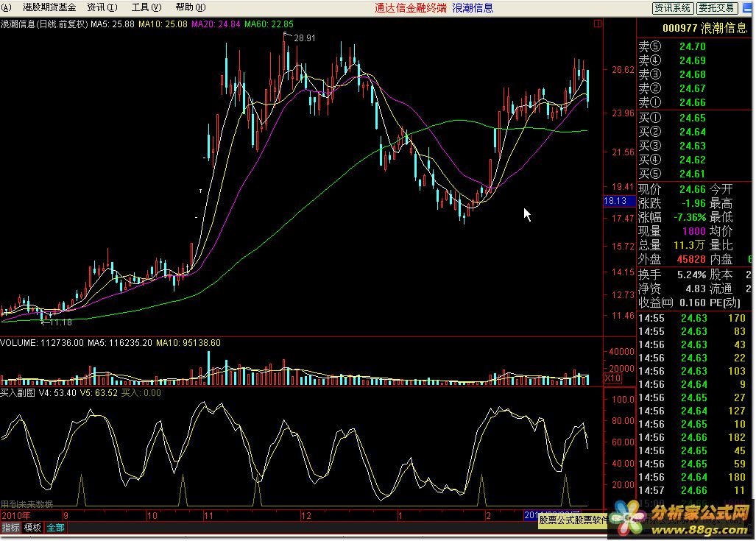Click the V4: 53.40 indicator value
Viewport: 756px width, 541px height.
click(x=57, y=393)
